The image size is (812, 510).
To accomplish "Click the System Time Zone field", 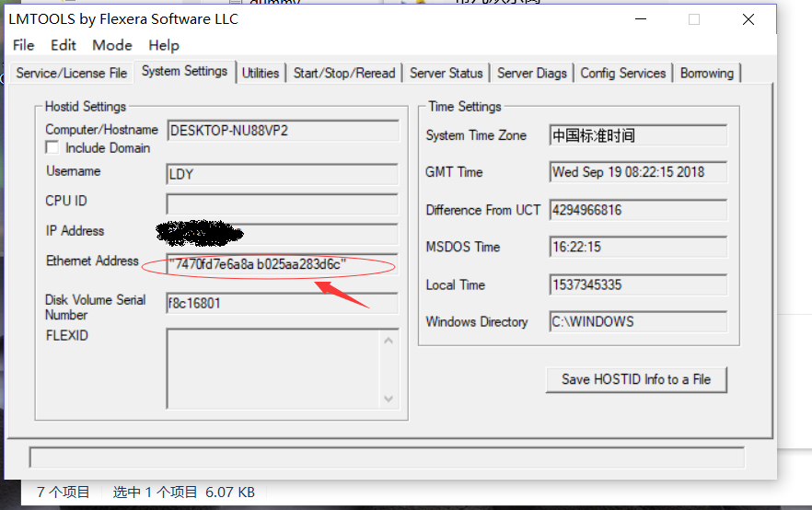I will pyautogui.click(x=638, y=135).
